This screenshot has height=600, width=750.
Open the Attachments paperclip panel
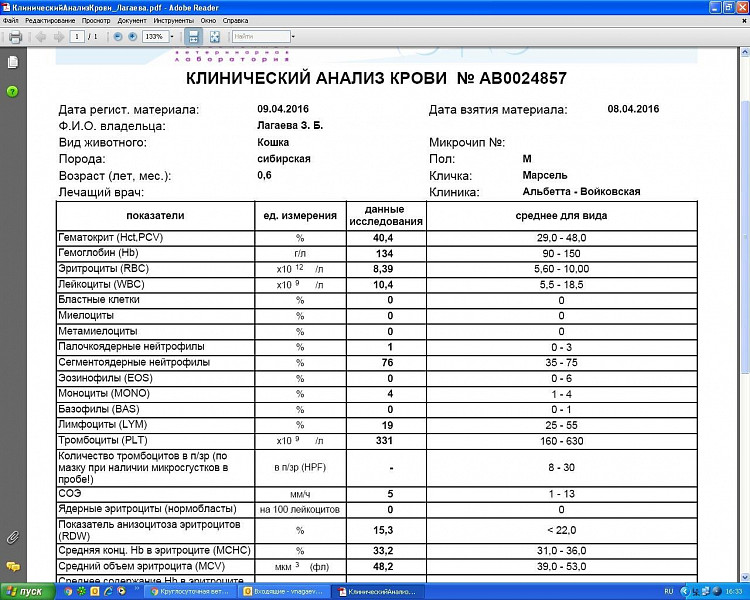coord(13,537)
